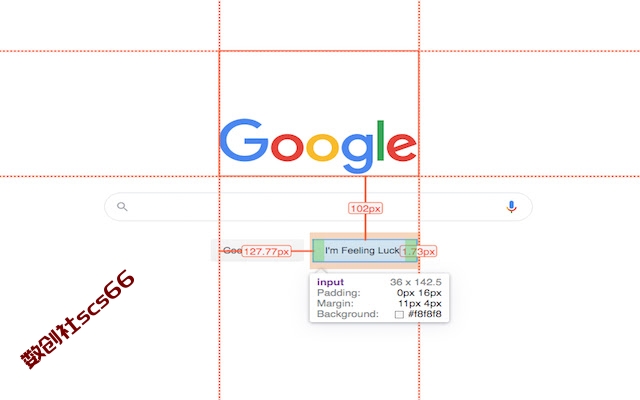The height and width of the screenshot is (400, 640).
Task: Click the Google logo
Action: [x=318, y=146]
